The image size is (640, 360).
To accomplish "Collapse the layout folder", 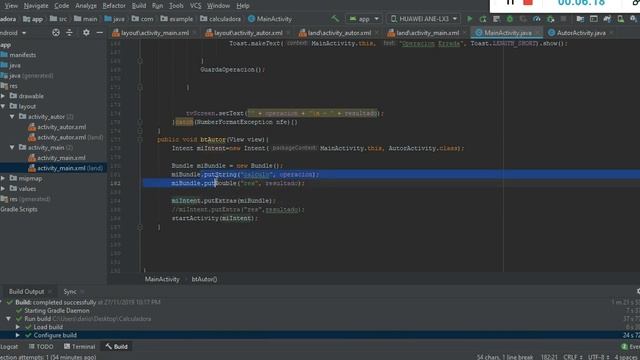I will tap(4, 107).
